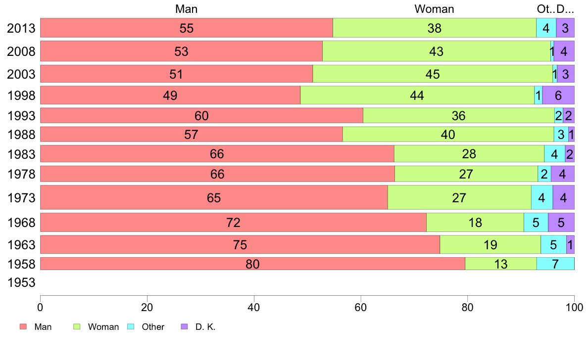This screenshot has width=588, height=364.
Task: Select the Man column header label
Action: (x=186, y=9)
